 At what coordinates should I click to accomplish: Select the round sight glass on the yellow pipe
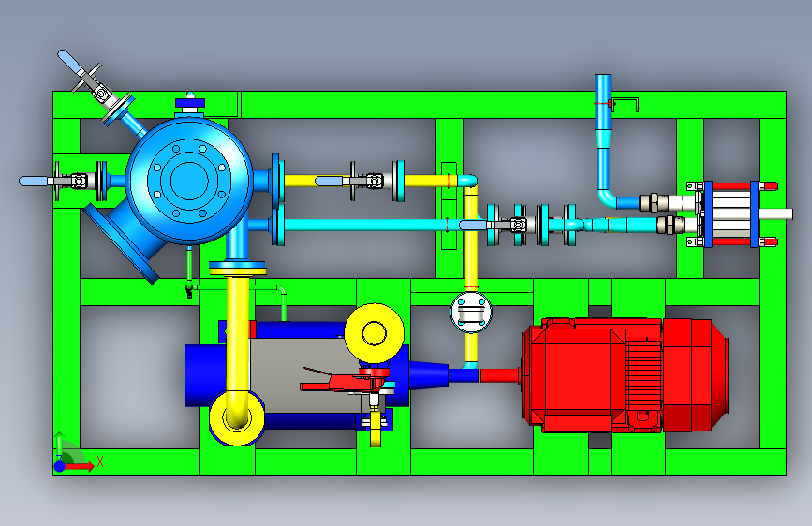tap(471, 313)
